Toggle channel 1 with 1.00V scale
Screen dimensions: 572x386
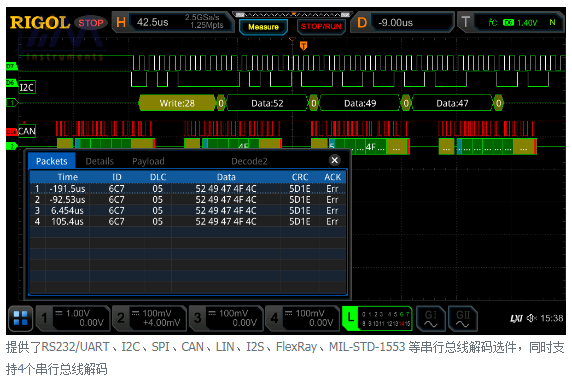pos(73,318)
